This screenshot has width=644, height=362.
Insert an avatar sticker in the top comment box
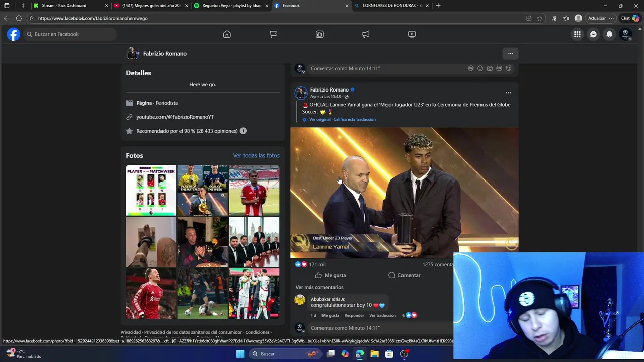click(471, 68)
